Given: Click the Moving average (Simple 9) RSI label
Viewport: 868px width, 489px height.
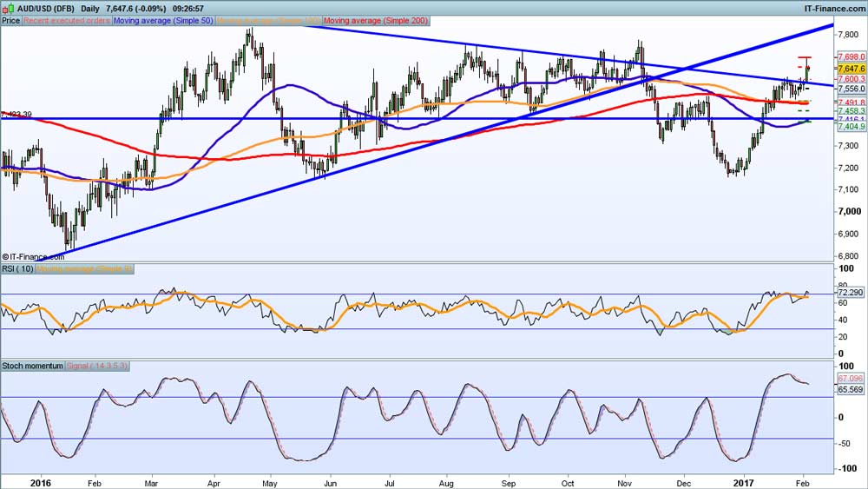Looking at the screenshot, I should [85, 268].
